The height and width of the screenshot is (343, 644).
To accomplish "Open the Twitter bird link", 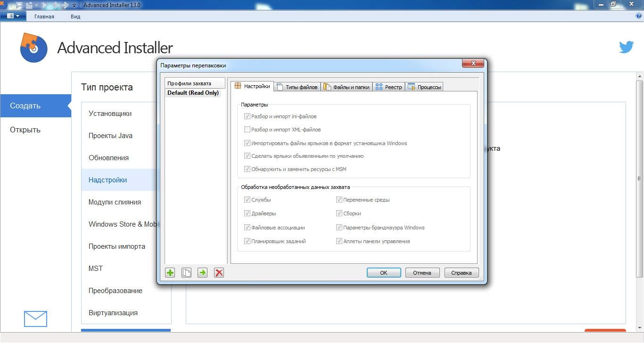I will [626, 47].
